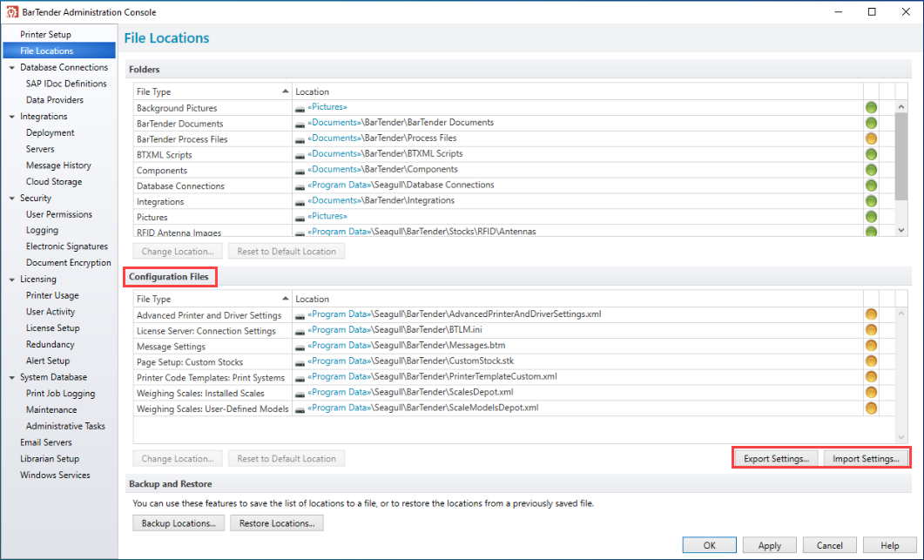
Task: Open License Setup page
Action: [52, 328]
